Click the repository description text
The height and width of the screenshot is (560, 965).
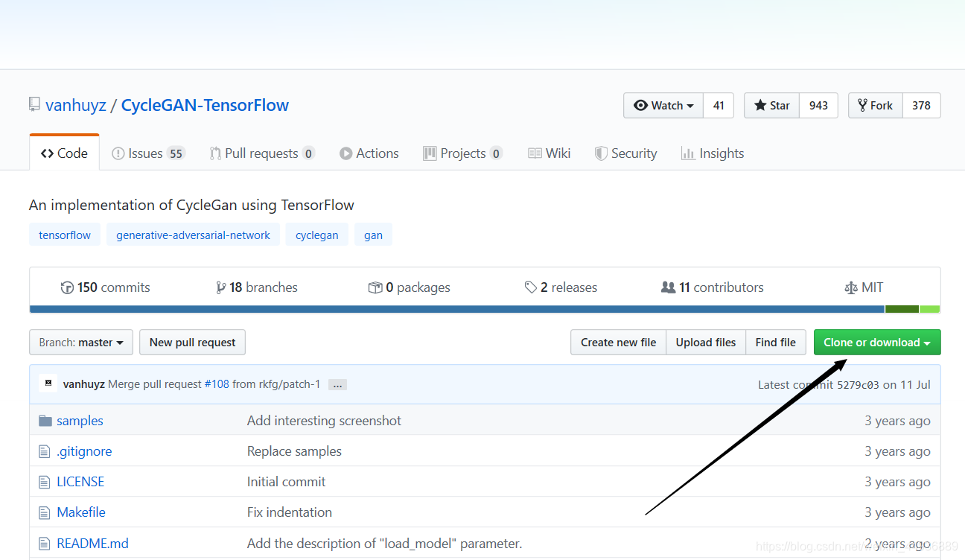(191, 205)
